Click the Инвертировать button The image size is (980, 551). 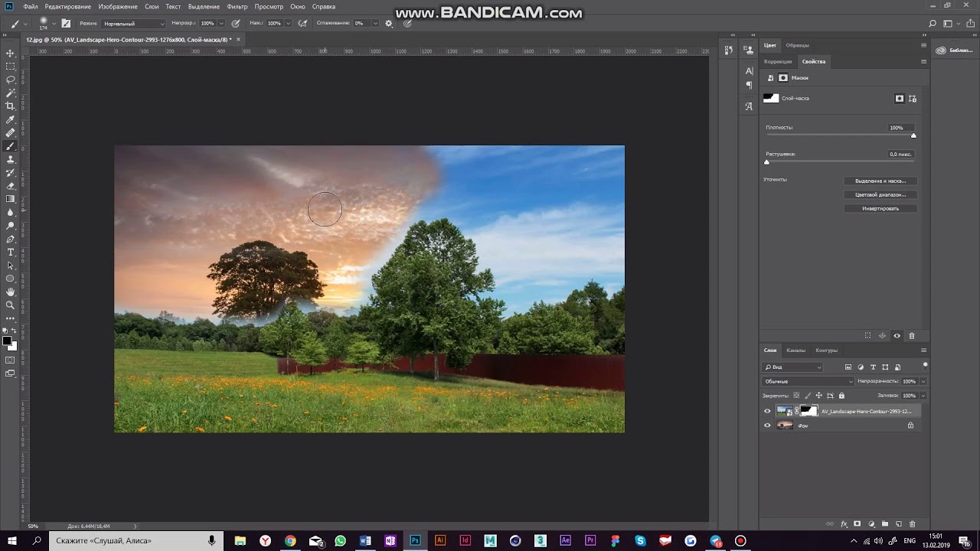[880, 209]
